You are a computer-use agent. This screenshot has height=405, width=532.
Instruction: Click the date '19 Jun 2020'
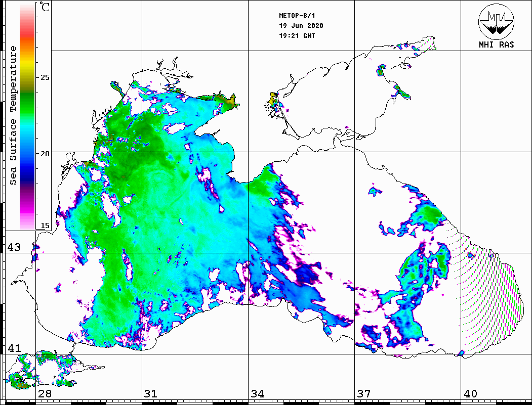click(301, 26)
